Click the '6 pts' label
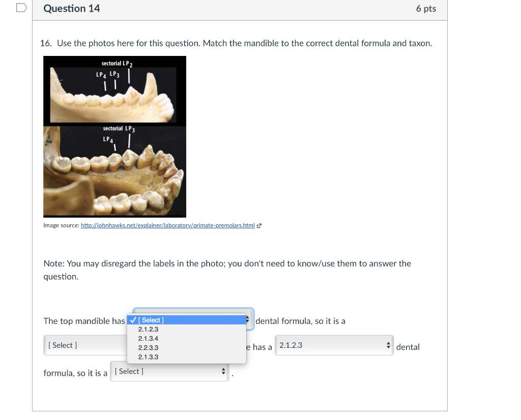 click(426, 8)
